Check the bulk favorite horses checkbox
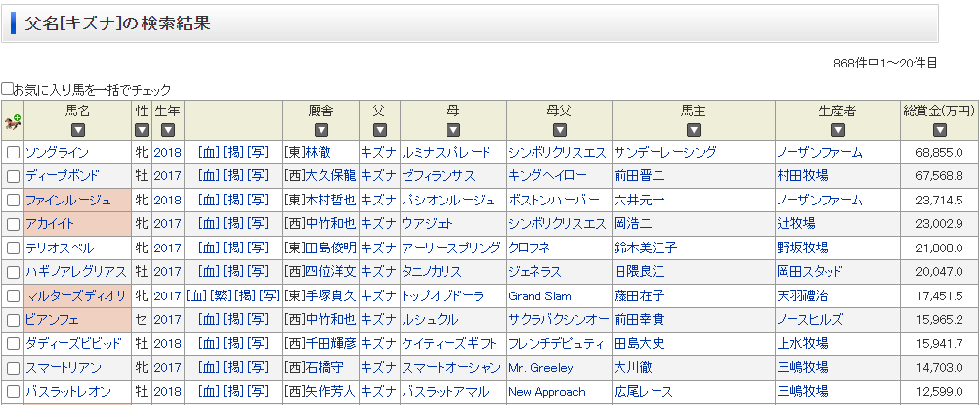This screenshot has height=405, width=980. point(8,89)
